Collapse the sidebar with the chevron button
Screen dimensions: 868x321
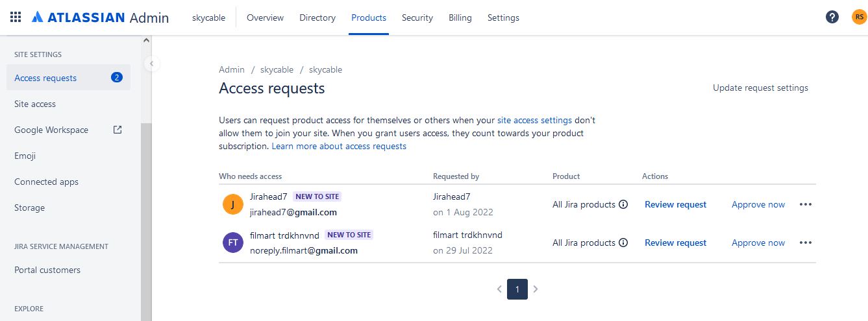pos(151,64)
